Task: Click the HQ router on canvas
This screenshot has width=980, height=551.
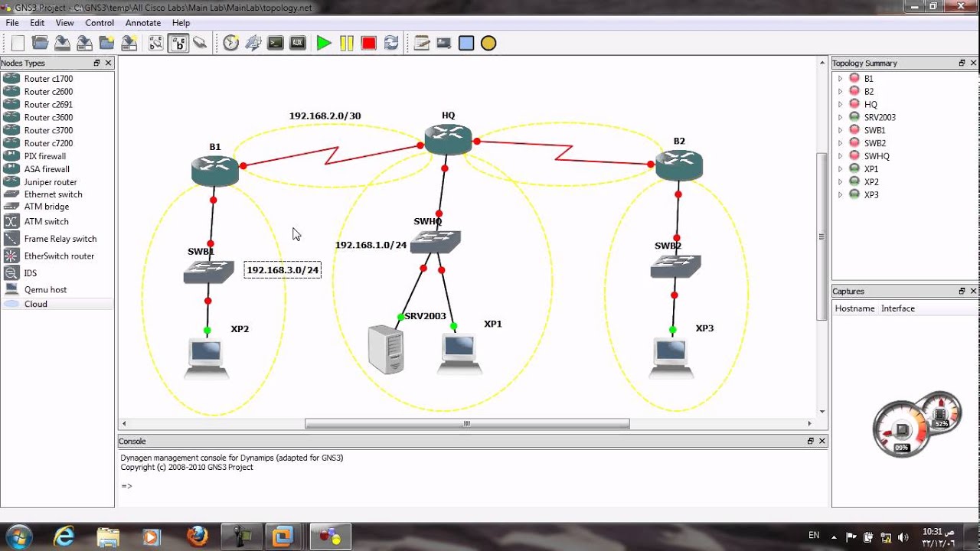Action: pos(448,139)
